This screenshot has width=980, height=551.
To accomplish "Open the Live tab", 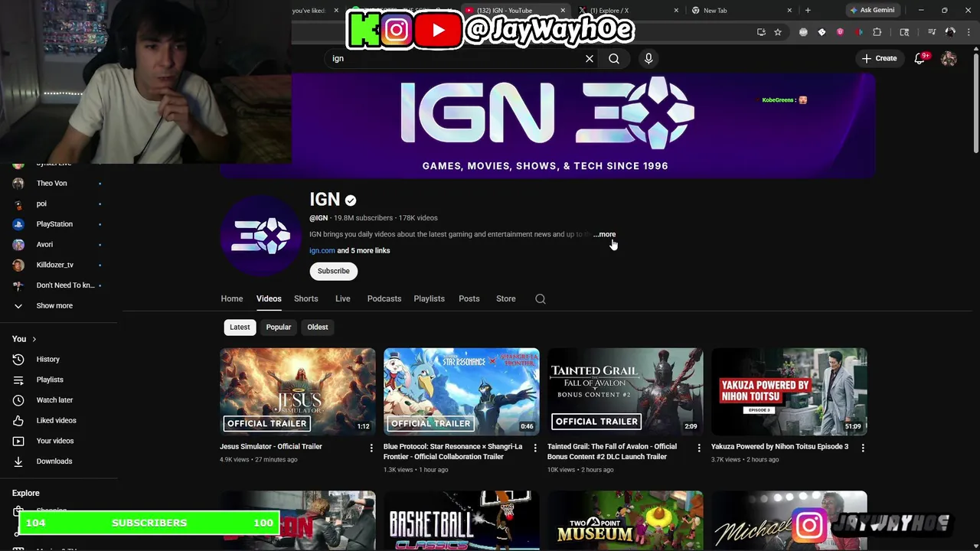I will 343,298.
